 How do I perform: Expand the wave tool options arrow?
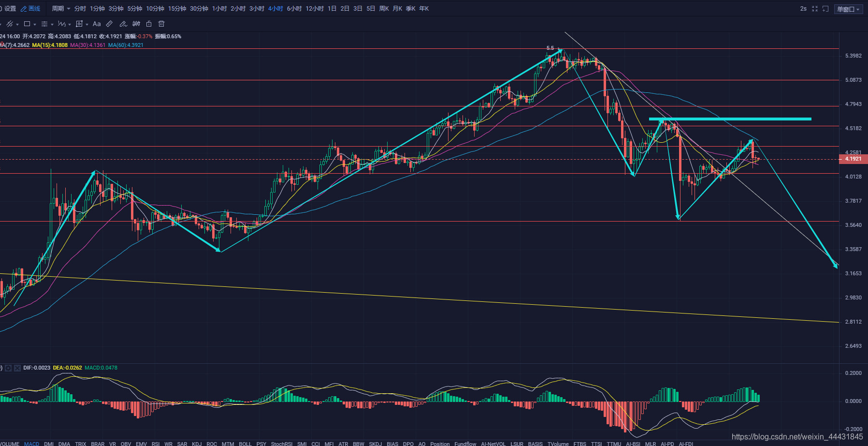coord(70,24)
